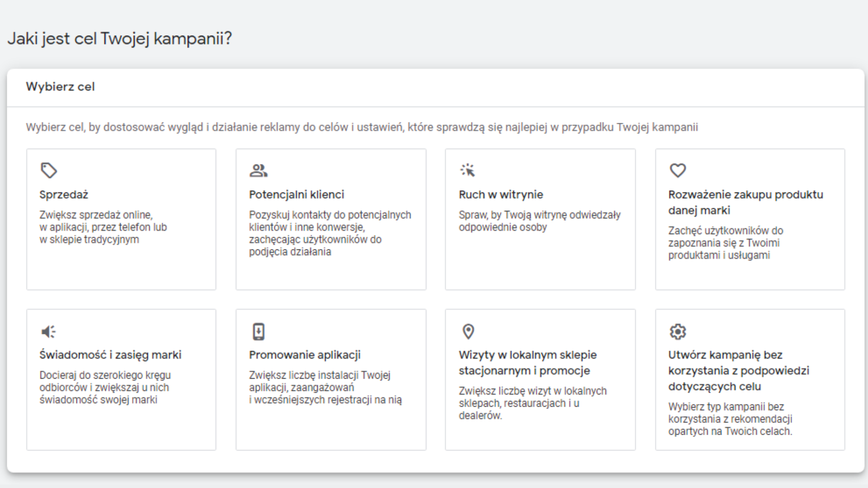
Task: Click the Wybierz cel section header
Action: tap(61, 87)
